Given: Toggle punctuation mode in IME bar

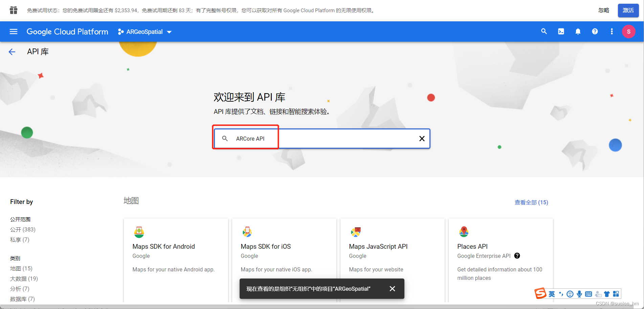Looking at the screenshot, I should (561, 294).
